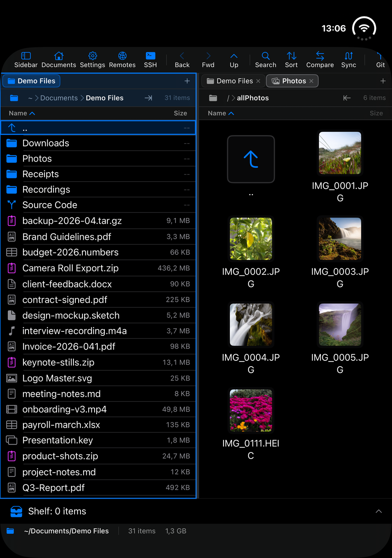Go Up one folder level
The width and height of the screenshot is (392, 558).
(x=234, y=60)
